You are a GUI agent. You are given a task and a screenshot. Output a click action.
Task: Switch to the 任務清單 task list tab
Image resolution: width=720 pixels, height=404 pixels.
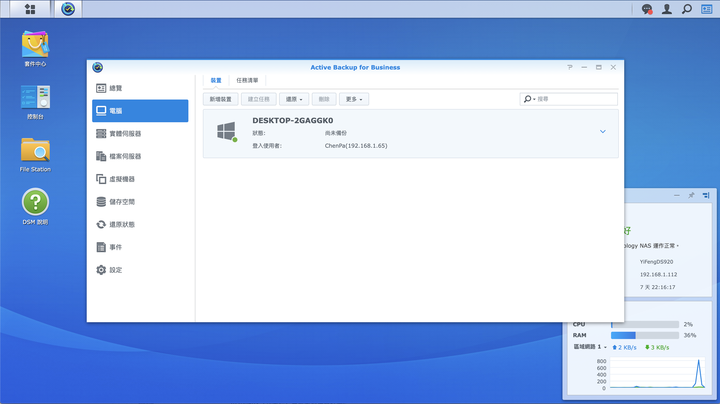[x=247, y=80]
